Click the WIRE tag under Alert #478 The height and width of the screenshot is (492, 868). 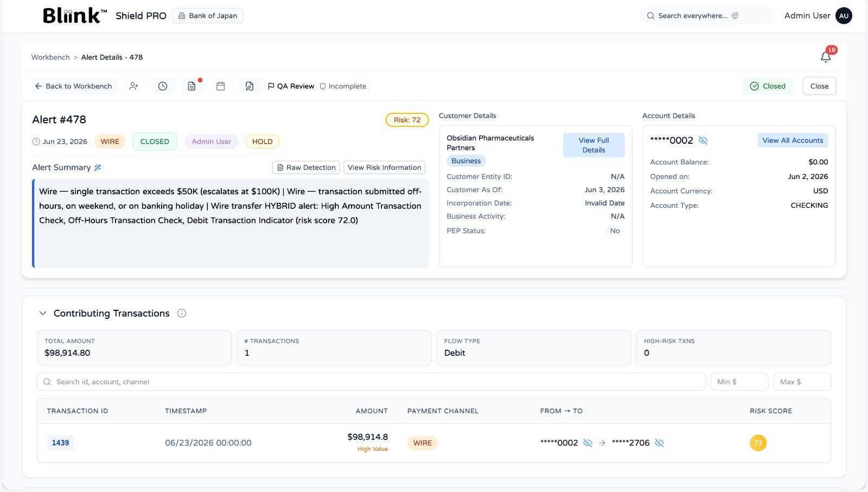110,142
